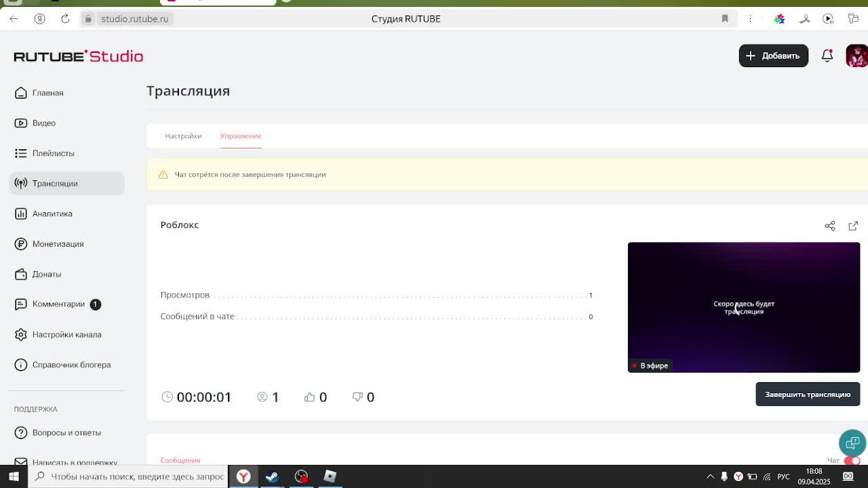
Task: Click the Windows taskbar search box
Action: (x=129, y=476)
